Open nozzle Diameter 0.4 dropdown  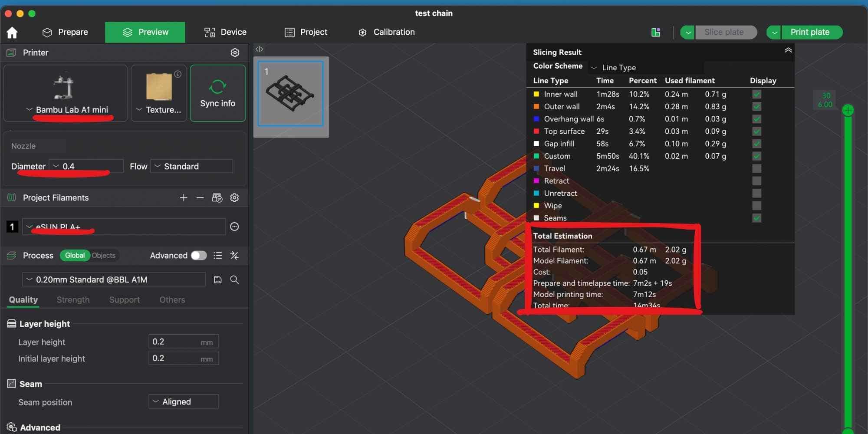click(x=86, y=166)
